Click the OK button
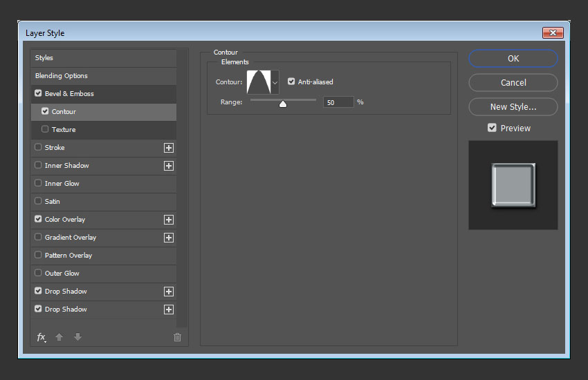588x380 pixels. 513,59
